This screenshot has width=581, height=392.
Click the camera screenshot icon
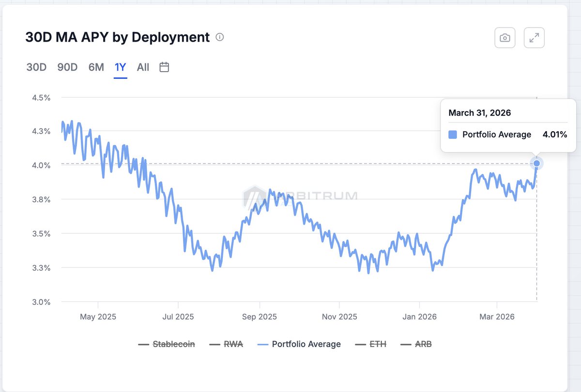[x=505, y=37]
